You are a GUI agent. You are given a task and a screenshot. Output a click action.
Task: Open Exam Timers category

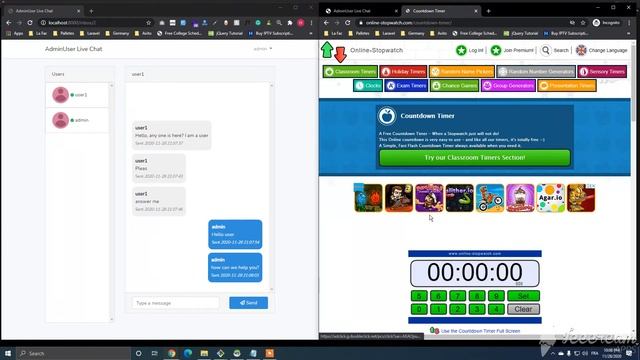pyautogui.click(x=406, y=86)
